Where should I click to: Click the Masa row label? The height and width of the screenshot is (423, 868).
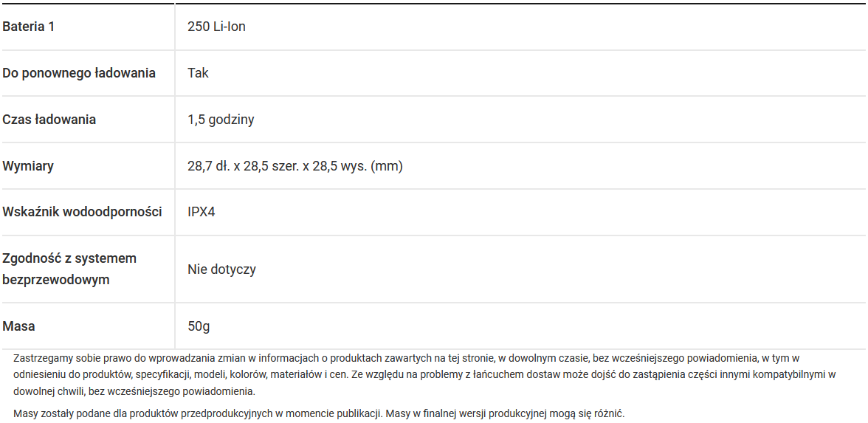coord(18,326)
